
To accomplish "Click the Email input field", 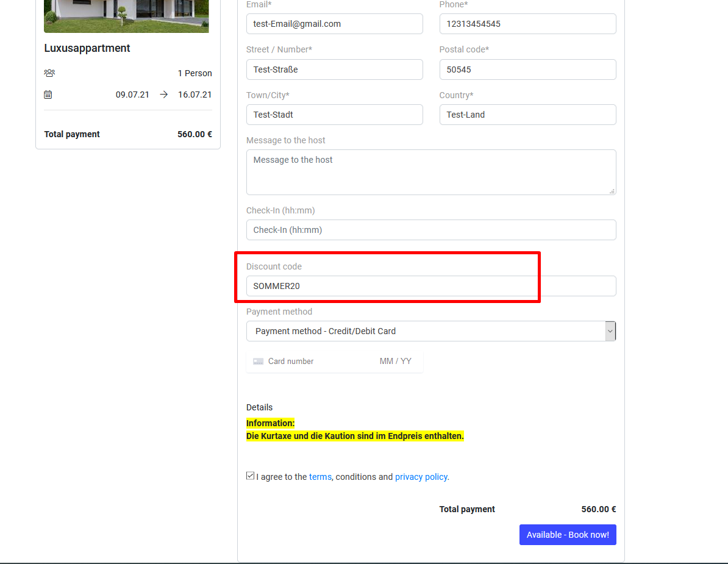I will (x=334, y=24).
